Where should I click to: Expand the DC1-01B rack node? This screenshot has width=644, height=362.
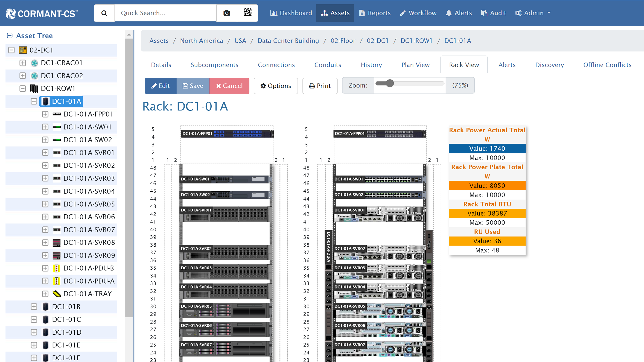point(34,307)
